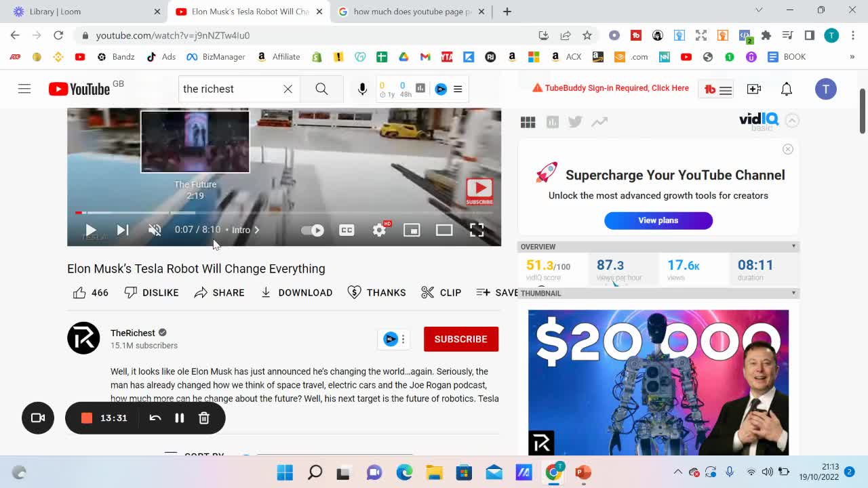Bookmark this page with the star
868x488 pixels.
pos(587,35)
